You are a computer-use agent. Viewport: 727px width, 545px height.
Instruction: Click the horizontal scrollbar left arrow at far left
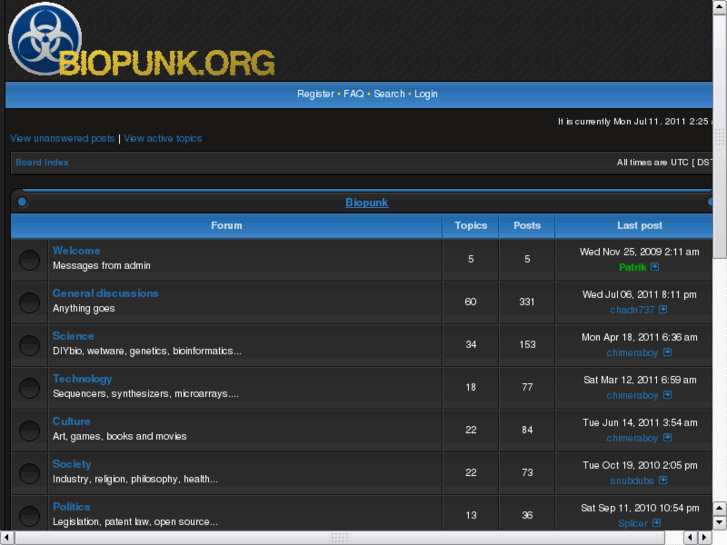pyautogui.click(x=7, y=538)
